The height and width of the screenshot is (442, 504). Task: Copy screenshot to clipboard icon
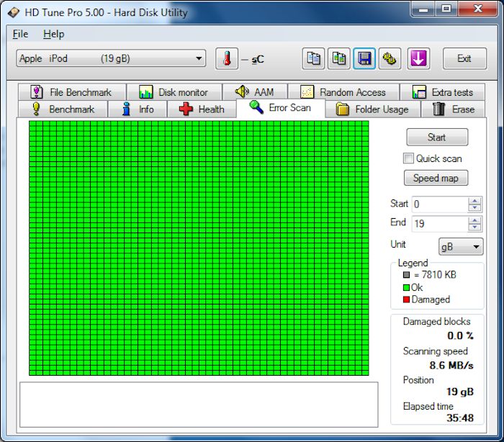339,58
